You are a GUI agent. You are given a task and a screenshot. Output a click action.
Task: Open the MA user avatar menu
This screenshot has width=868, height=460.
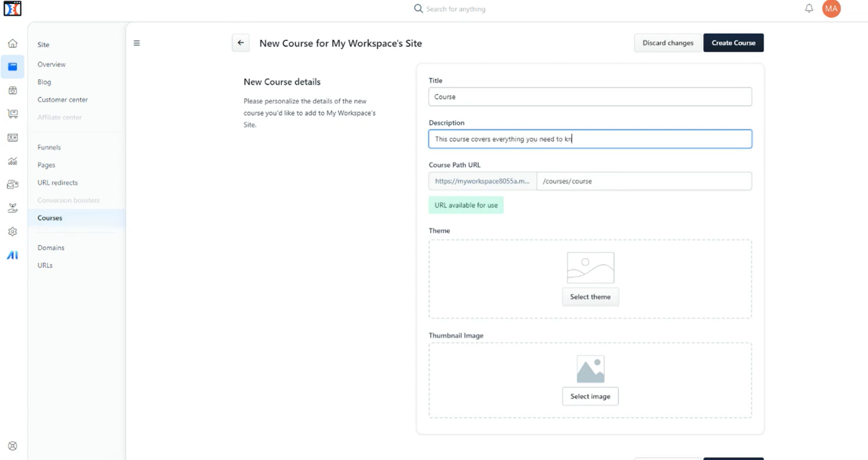pos(831,9)
